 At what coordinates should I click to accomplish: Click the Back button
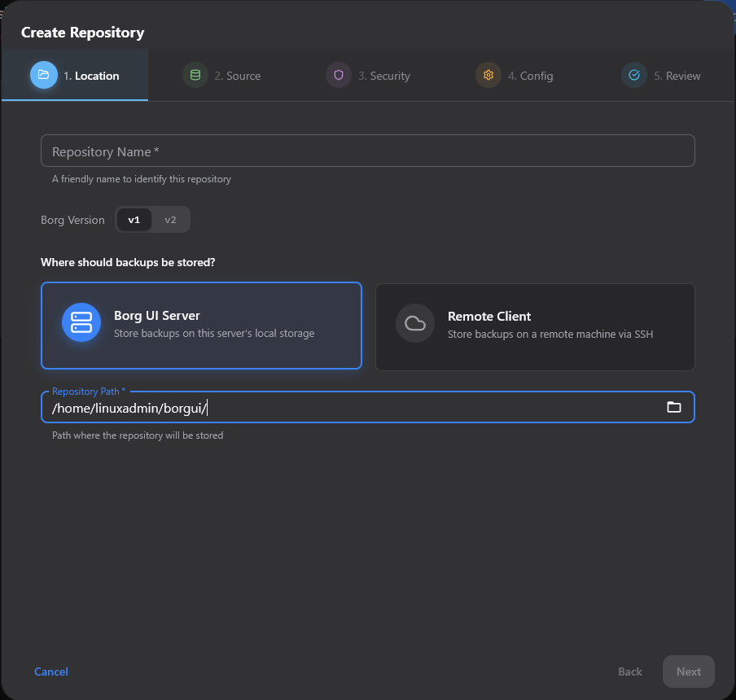pos(629,672)
